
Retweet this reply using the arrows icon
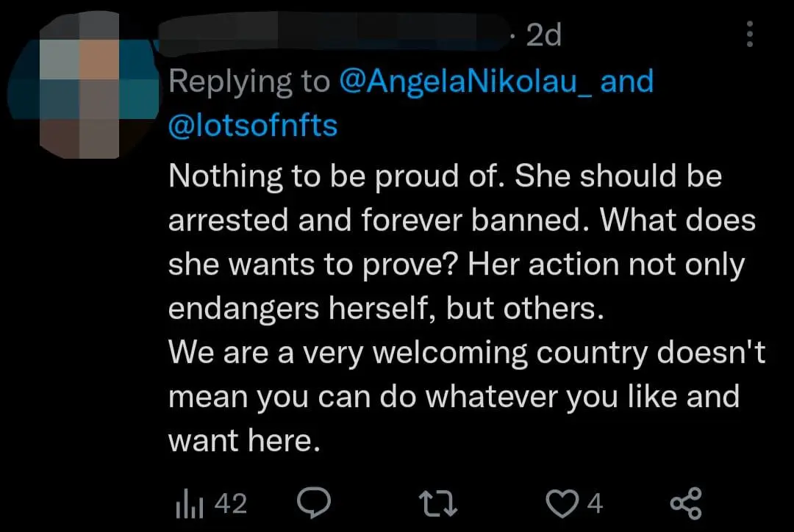438,503
